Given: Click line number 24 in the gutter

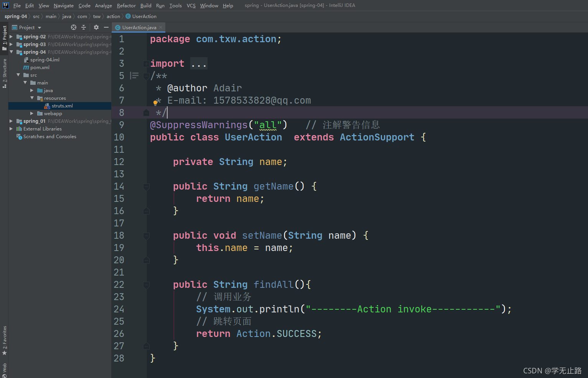Looking at the screenshot, I should coord(119,309).
